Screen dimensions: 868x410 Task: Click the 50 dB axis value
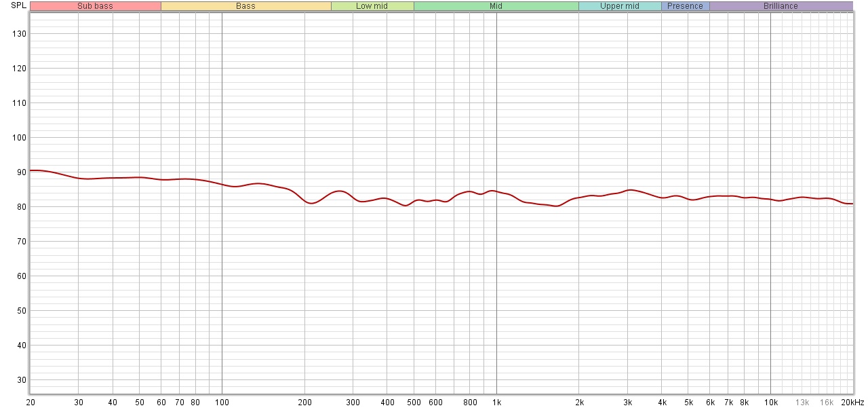tap(22, 311)
